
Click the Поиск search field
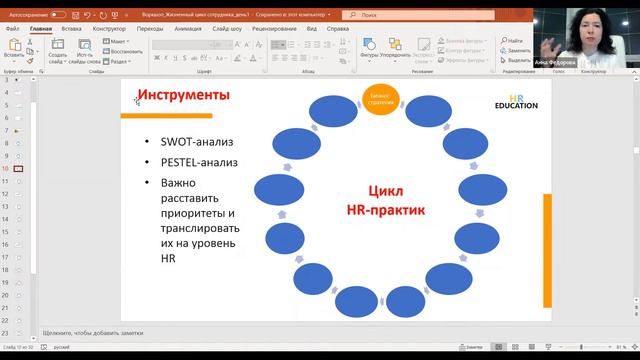[x=418, y=15]
